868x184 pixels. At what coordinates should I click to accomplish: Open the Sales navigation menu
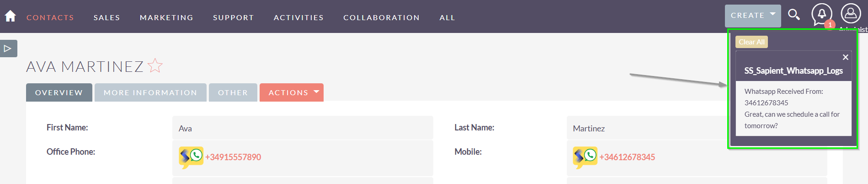pos(107,17)
